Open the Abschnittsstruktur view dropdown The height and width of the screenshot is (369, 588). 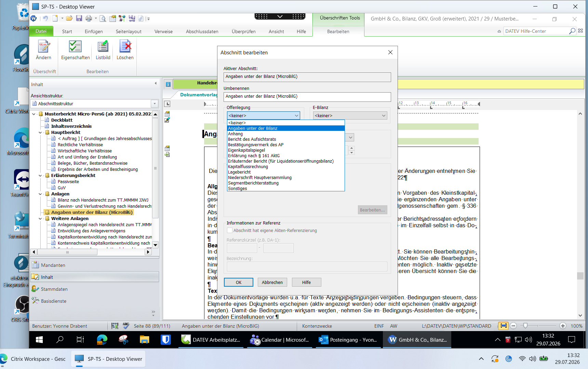pyautogui.click(x=155, y=104)
